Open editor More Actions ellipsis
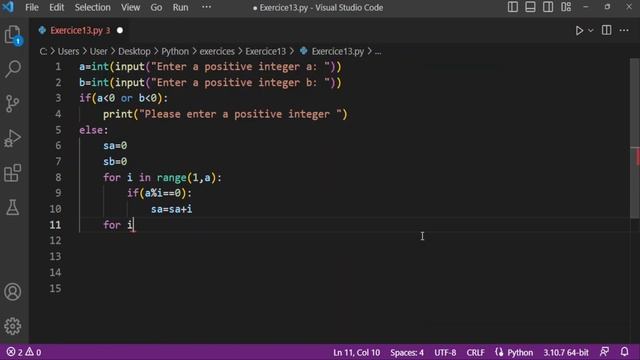The image size is (640, 360). pos(624,30)
